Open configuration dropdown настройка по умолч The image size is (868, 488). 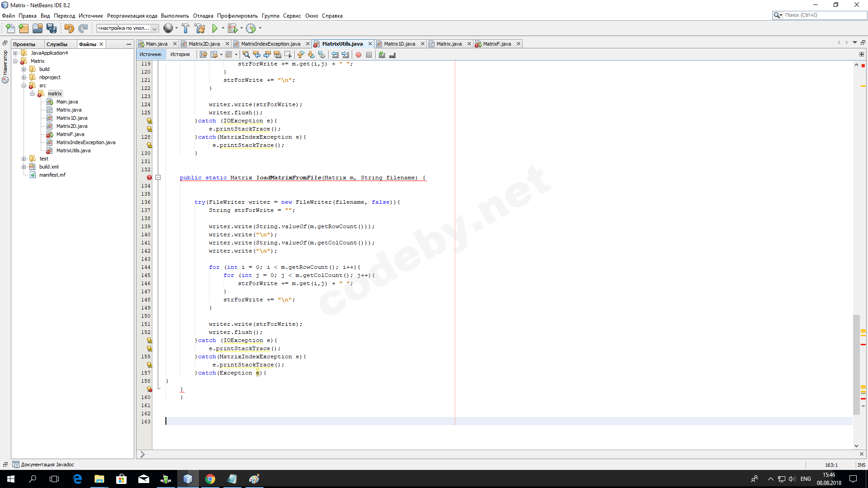pos(127,28)
